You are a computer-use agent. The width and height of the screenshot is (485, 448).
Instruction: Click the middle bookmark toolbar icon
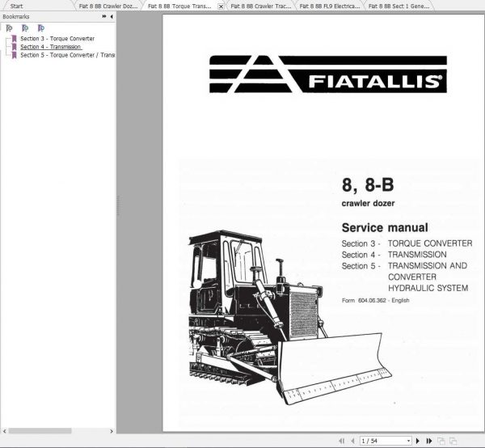click(x=25, y=28)
